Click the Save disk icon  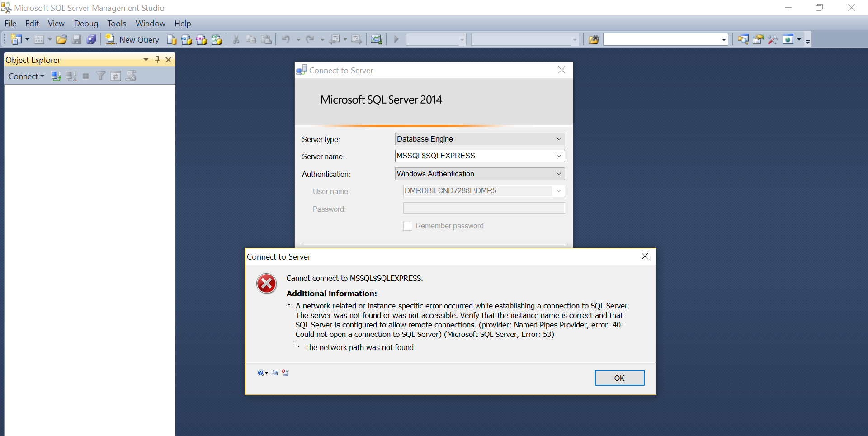76,40
